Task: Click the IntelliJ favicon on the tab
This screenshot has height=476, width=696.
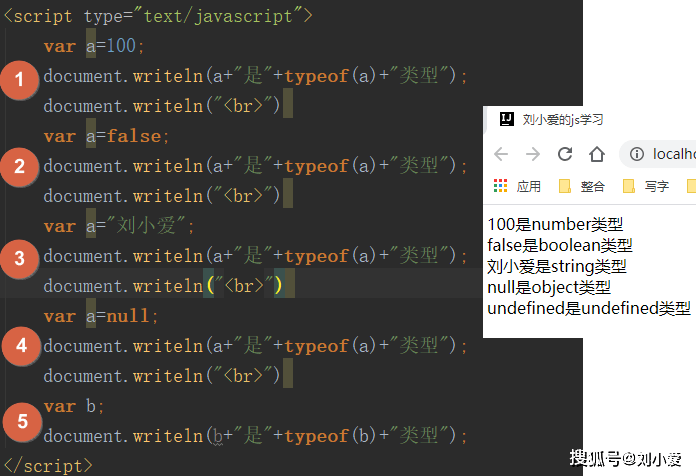Action: (x=506, y=119)
